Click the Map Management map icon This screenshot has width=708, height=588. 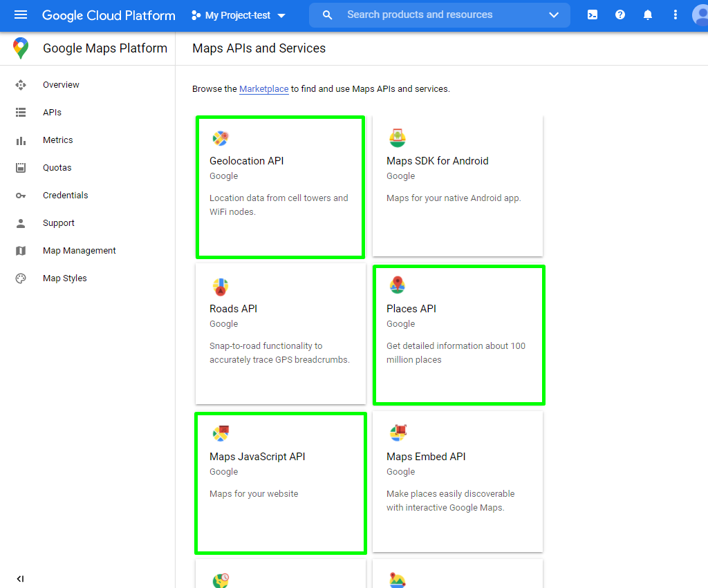pyautogui.click(x=21, y=251)
